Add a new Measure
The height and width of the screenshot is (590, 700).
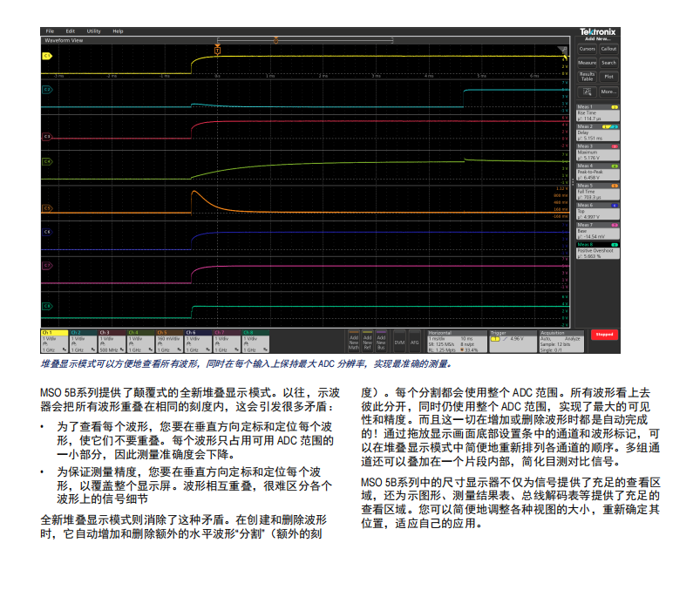[x=587, y=63]
